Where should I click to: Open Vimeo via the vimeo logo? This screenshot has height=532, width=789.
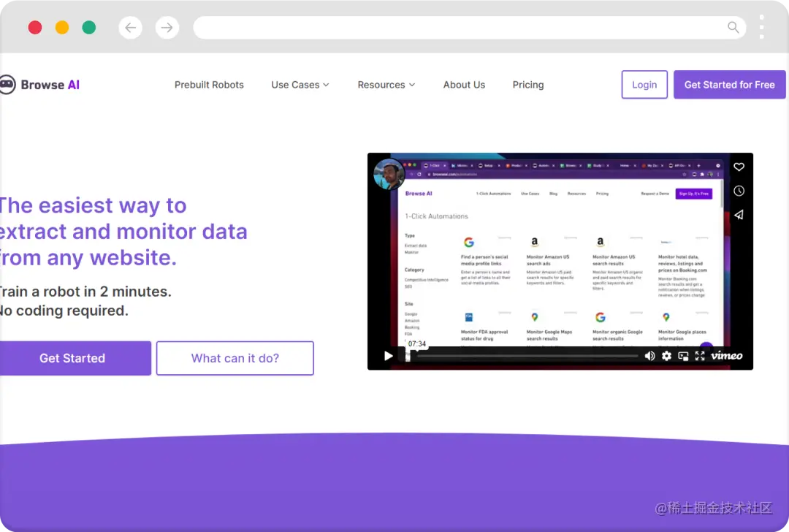[x=726, y=356]
